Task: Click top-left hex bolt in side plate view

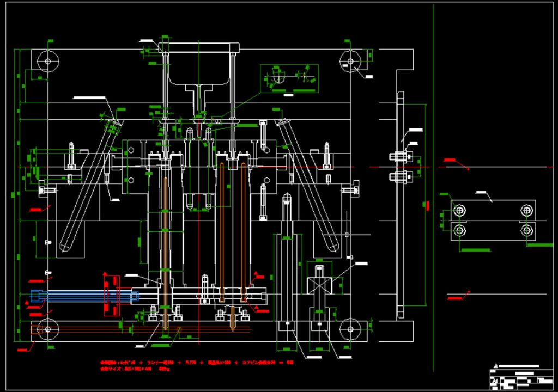Action: [460, 210]
